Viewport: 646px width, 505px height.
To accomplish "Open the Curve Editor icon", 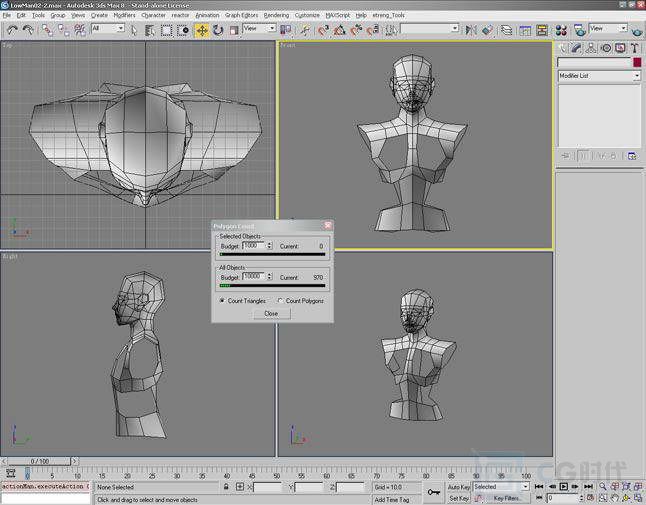I will coord(525,30).
